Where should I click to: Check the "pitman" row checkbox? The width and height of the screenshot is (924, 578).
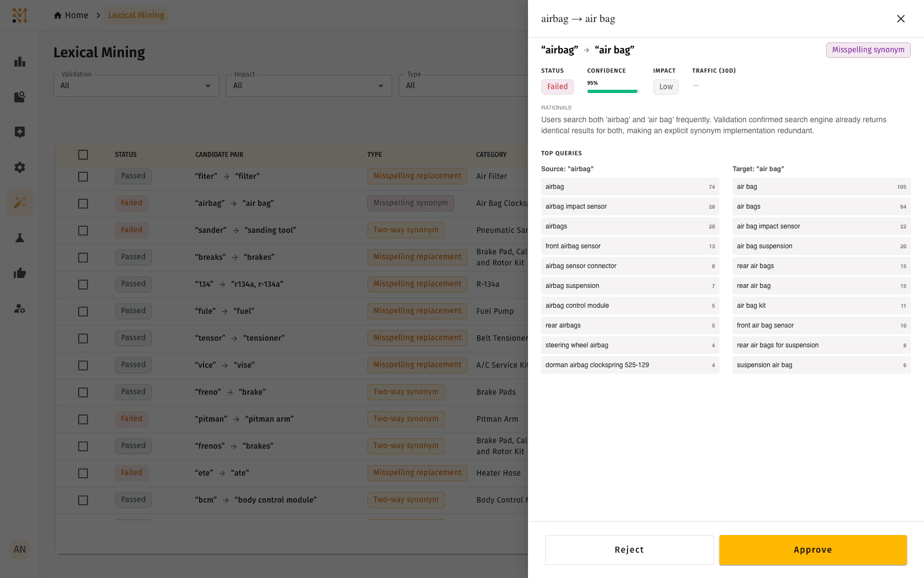pos(83,419)
